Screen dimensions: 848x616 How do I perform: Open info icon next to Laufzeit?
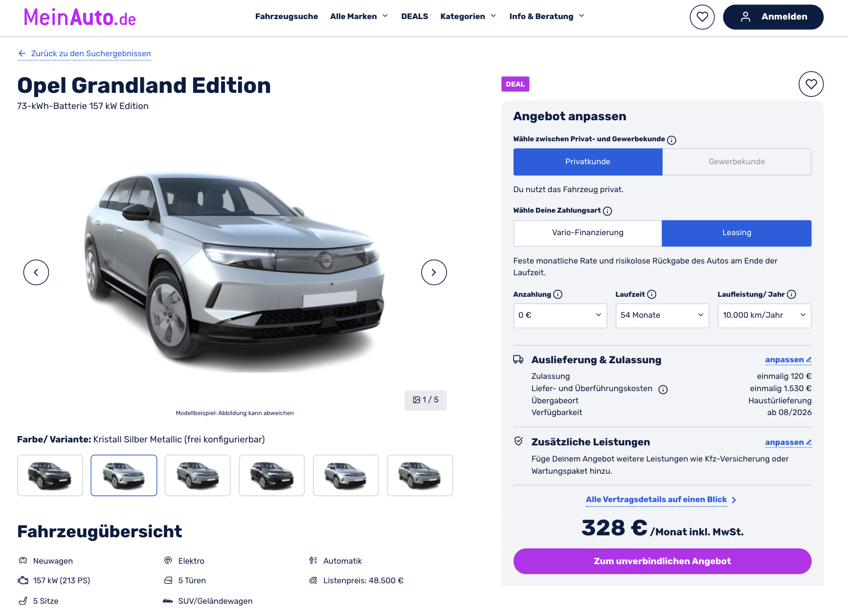(x=651, y=294)
